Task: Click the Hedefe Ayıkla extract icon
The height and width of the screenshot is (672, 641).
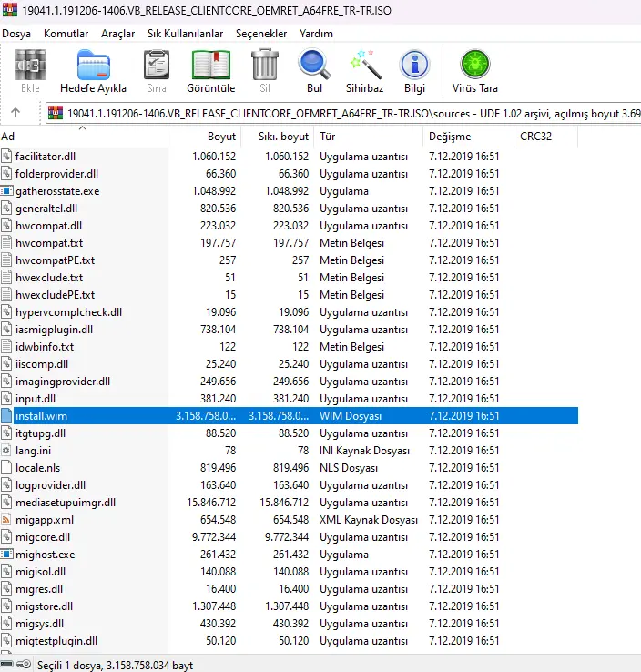Action: click(x=94, y=65)
